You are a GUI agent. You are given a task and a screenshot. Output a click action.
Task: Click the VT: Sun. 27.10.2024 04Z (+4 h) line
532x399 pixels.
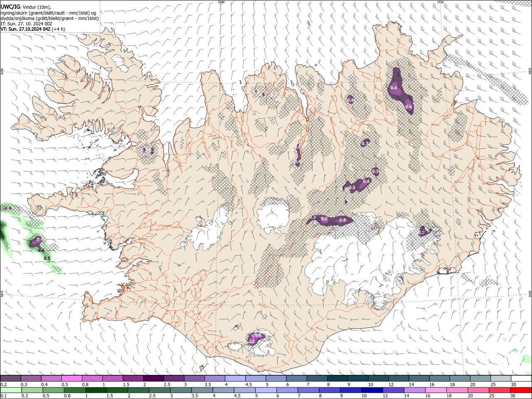(33, 29)
